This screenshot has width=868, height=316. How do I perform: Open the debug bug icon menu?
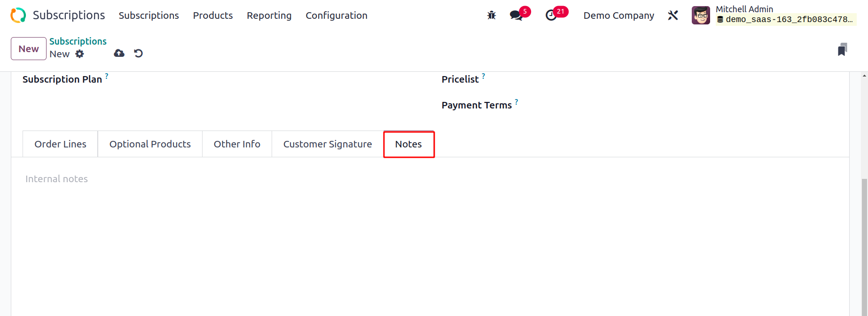coord(492,15)
